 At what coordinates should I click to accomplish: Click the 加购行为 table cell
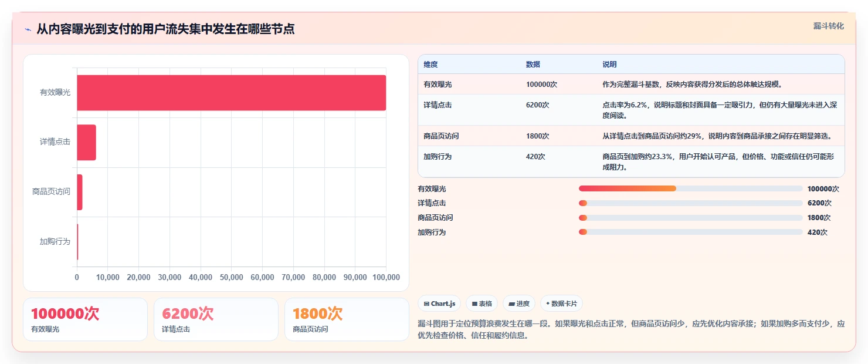click(x=469, y=161)
